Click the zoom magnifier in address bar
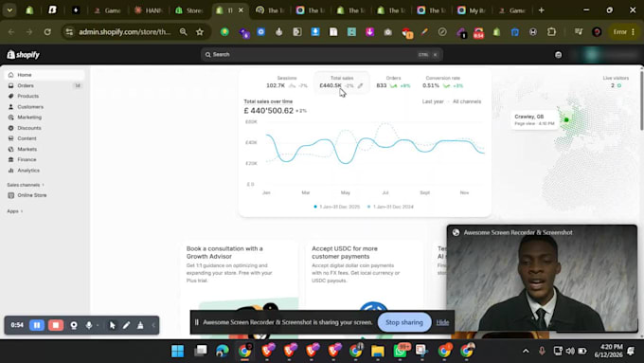Viewport: 644px width, 363px height. pyautogui.click(x=183, y=31)
